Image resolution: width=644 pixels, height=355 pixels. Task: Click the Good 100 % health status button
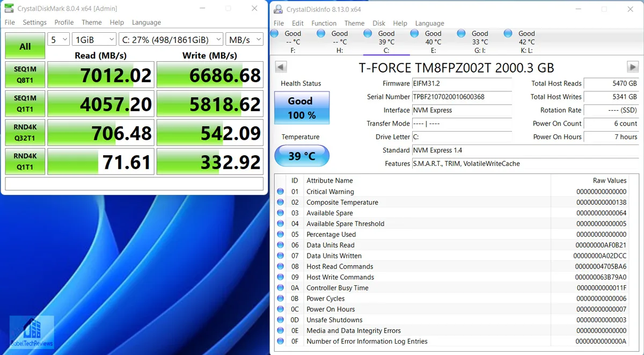(x=302, y=108)
